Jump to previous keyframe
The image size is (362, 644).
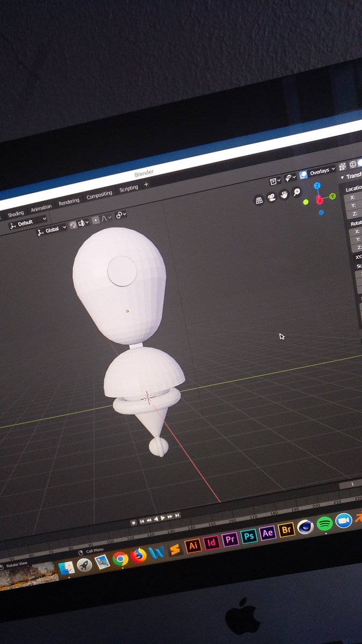pos(149,520)
